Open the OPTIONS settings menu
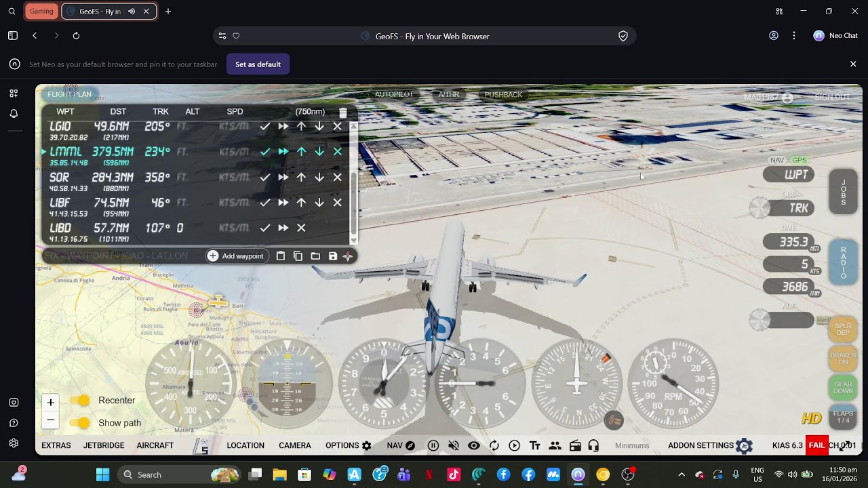This screenshot has height=488, width=868. coord(349,445)
